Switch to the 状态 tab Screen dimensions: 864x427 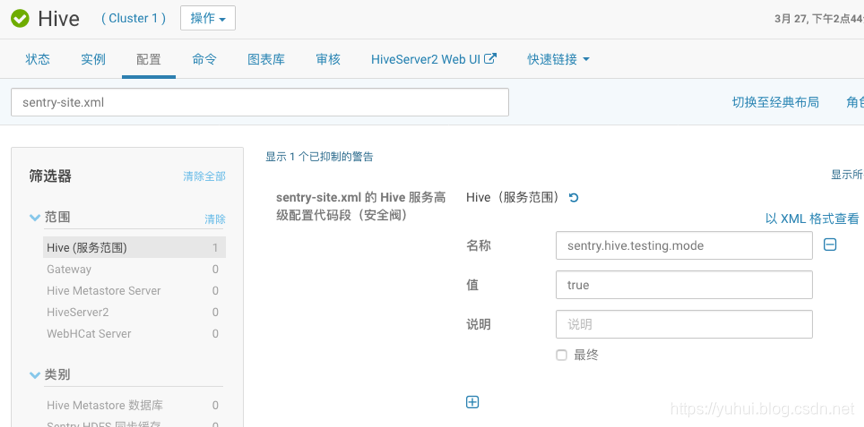[x=37, y=59]
